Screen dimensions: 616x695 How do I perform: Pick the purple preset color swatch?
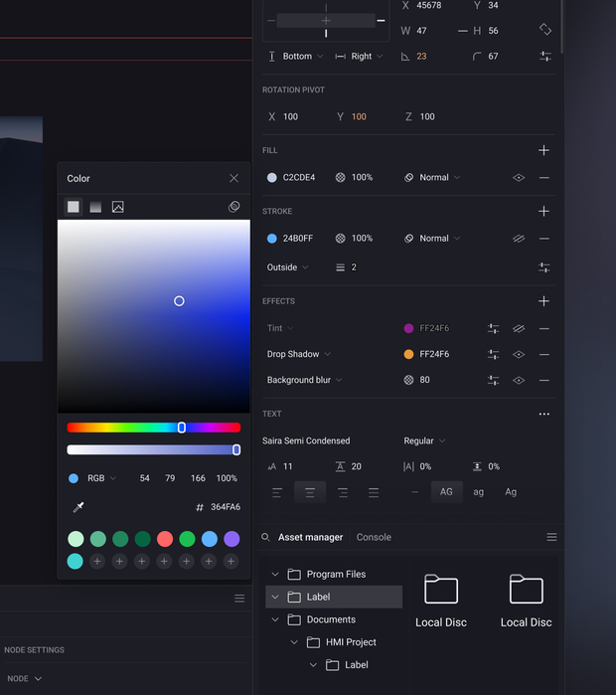pos(231,539)
